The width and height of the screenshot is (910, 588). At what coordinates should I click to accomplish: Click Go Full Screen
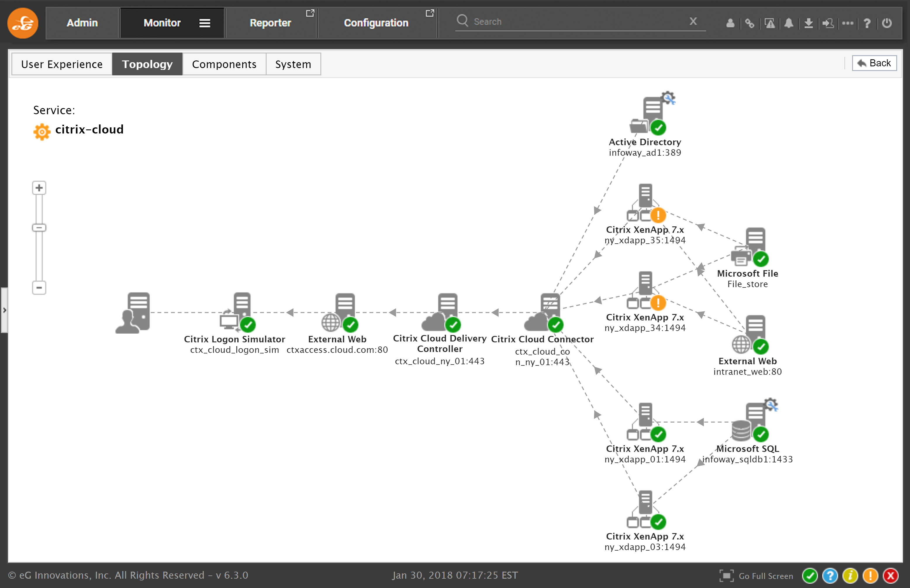tap(757, 576)
